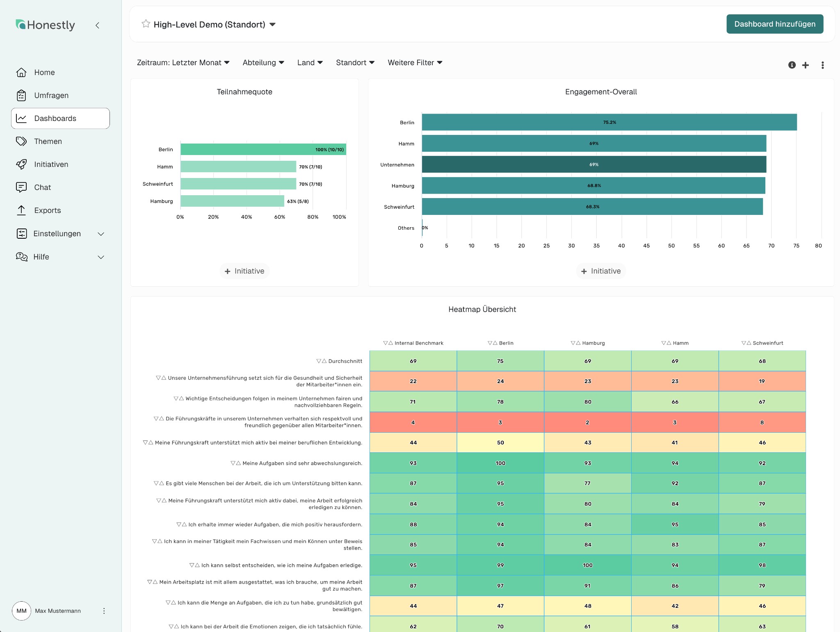Click the Dashboard hinzufügen button
This screenshot has width=840, height=632.
[775, 24]
